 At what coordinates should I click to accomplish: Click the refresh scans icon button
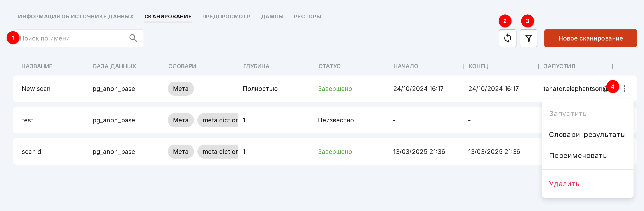click(507, 38)
